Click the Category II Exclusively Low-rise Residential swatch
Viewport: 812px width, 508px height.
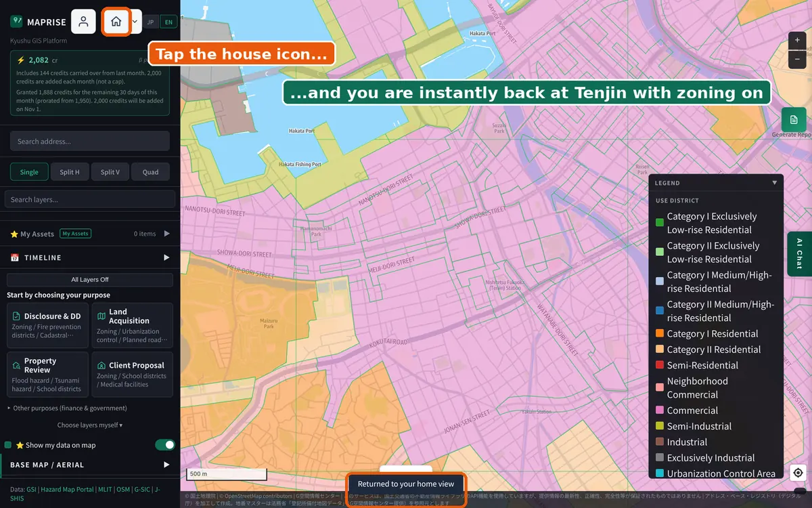pos(659,252)
